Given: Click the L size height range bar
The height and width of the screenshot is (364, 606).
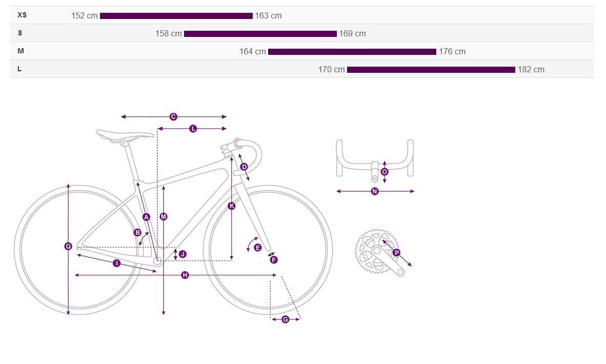Looking at the screenshot, I should click(x=431, y=70).
